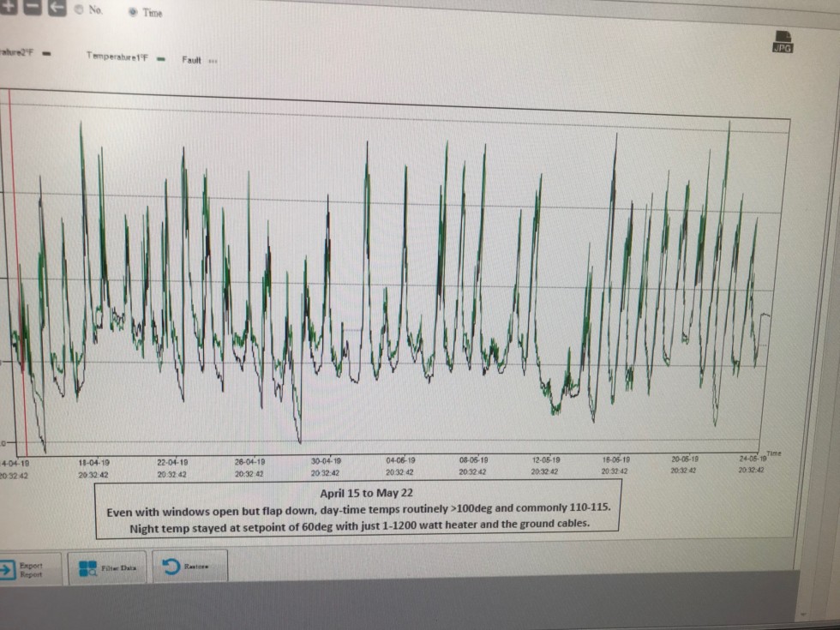Click the April 15 to May 22 annotation box
Image resolution: width=840 pixels, height=630 pixels.
[358, 509]
